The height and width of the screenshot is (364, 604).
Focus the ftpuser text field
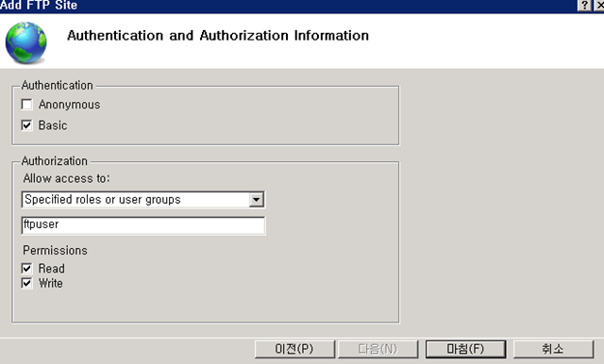click(143, 225)
